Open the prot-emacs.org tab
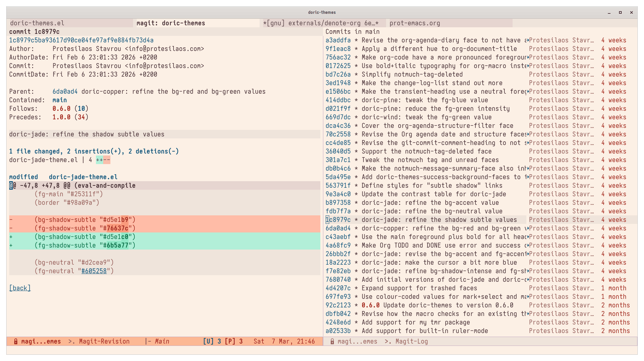Image resolution: width=644 pixels, height=361 pixels. click(415, 23)
